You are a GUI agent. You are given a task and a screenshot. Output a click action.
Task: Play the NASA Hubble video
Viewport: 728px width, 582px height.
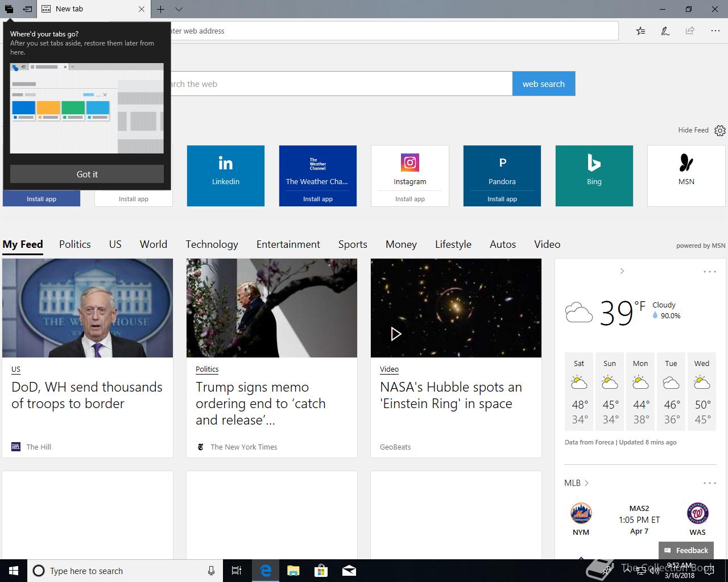tap(396, 334)
